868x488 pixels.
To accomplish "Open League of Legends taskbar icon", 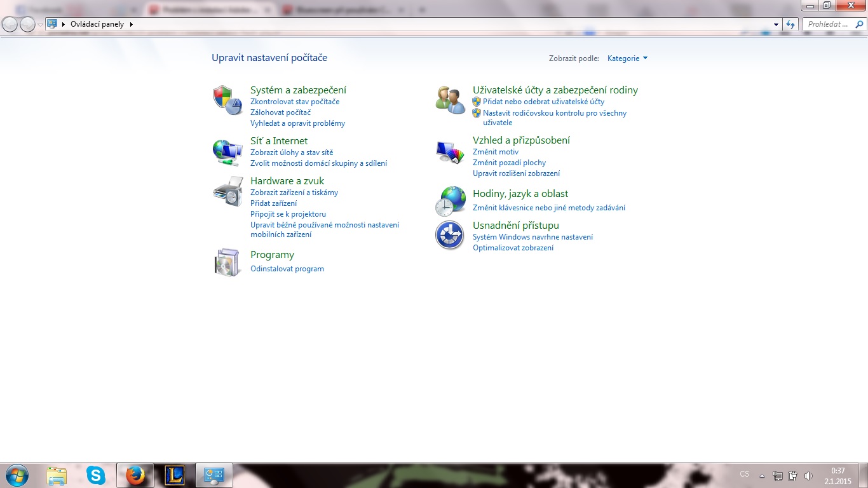I will coord(174,475).
